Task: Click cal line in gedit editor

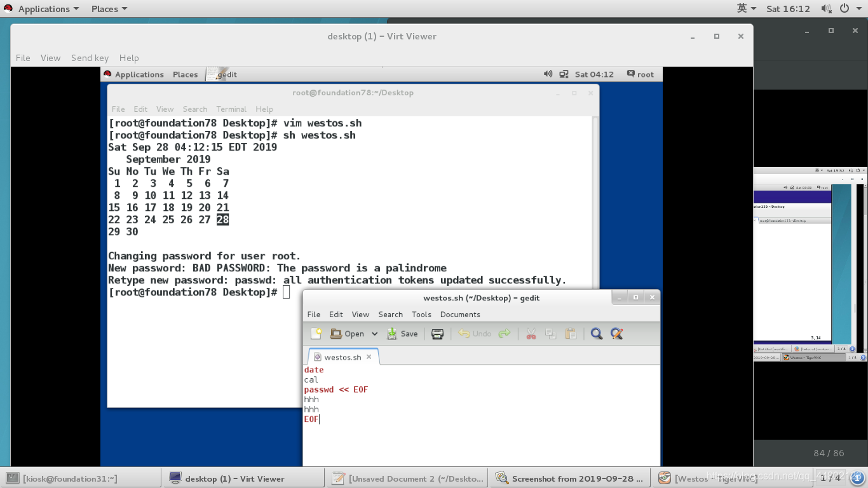Action: pyautogui.click(x=311, y=380)
